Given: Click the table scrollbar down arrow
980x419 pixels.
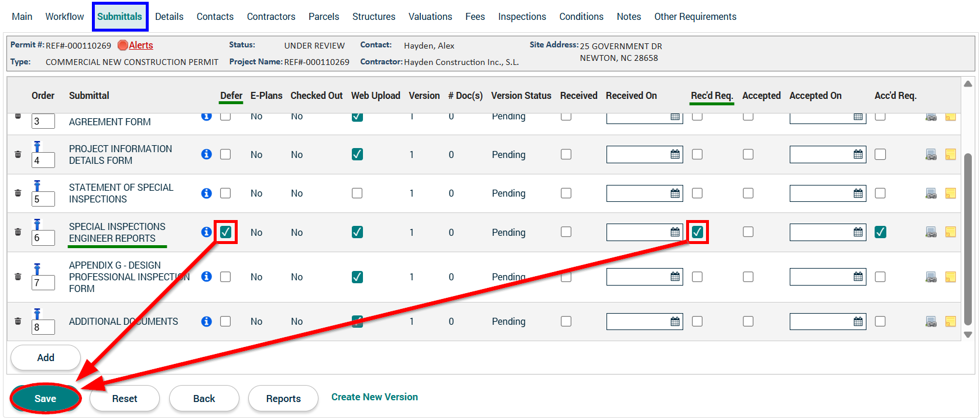Looking at the screenshot, I should tap(968, 335).
